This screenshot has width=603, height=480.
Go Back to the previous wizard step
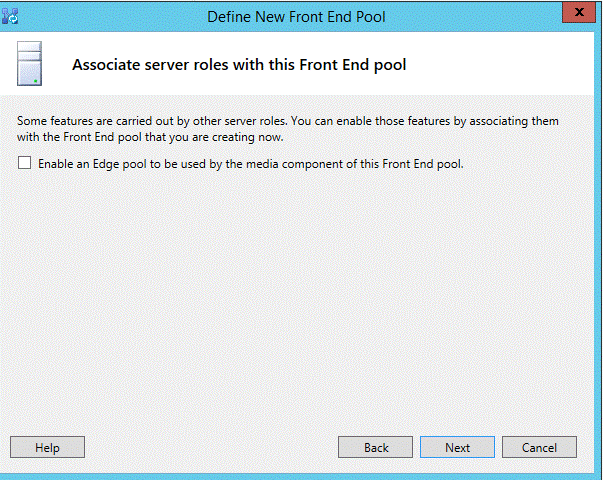pos(375,447)
